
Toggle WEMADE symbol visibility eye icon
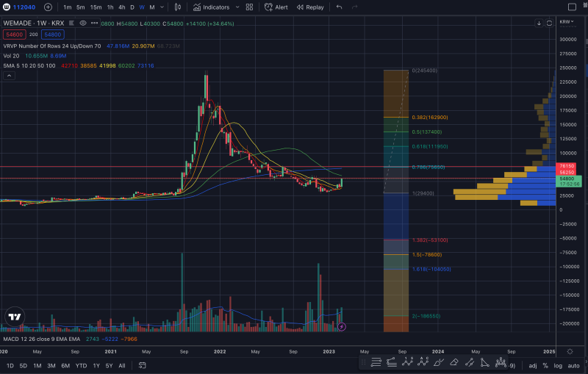point(83,24)
